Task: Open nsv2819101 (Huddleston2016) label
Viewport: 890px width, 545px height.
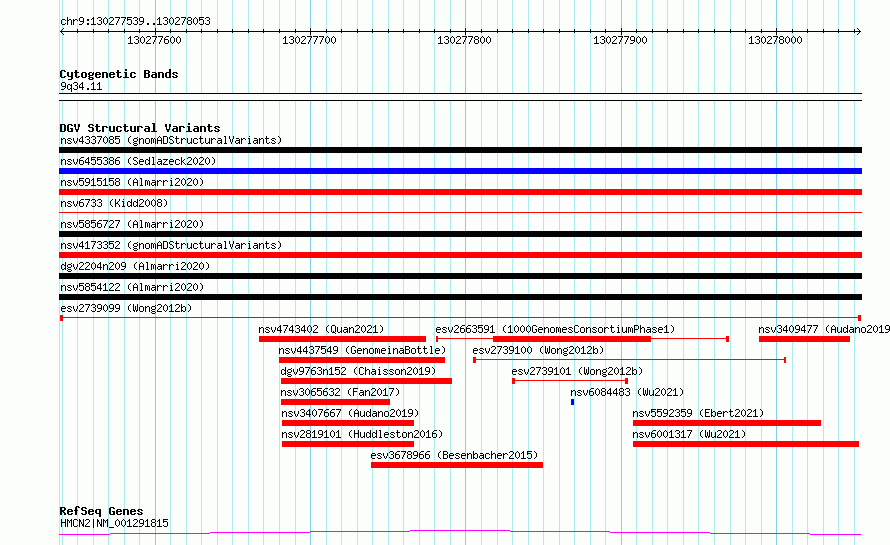Action: coord(362,434)
